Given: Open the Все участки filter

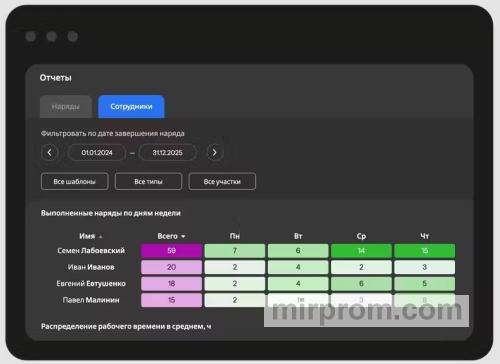Looking at the screenshot, I should click(222, 182).
